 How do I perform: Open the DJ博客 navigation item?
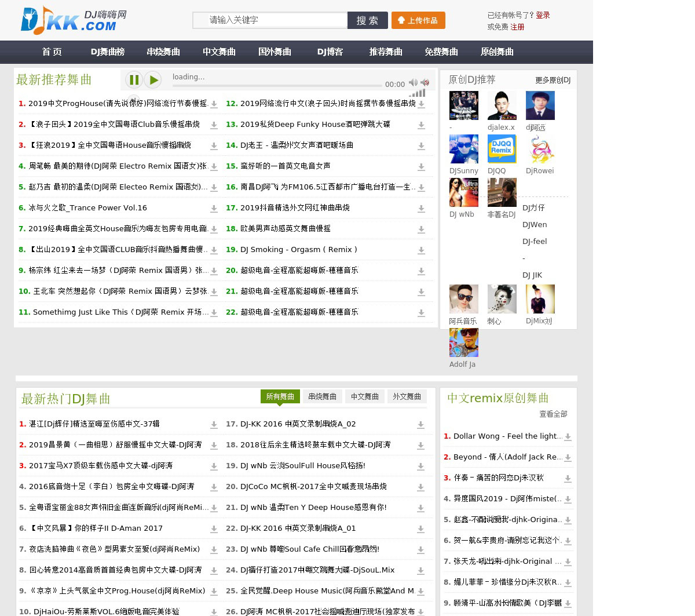click(x=330, y=52)
